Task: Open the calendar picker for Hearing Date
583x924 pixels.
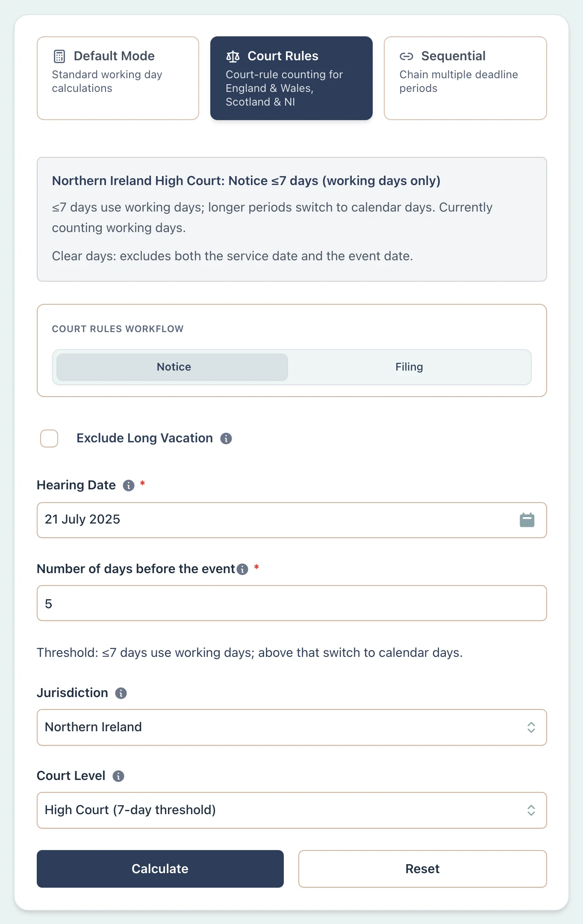Action: pos(527,520)
